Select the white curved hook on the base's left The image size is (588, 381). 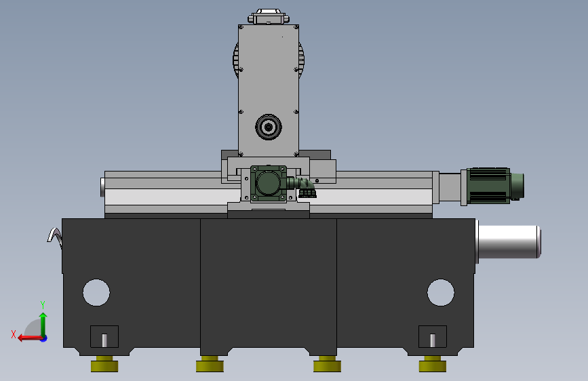coord(55,237)
